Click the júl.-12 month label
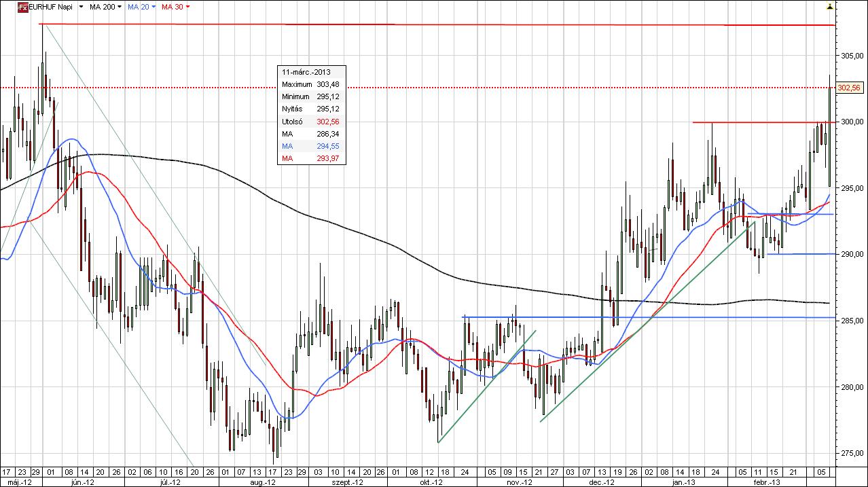 click(170, 482)
